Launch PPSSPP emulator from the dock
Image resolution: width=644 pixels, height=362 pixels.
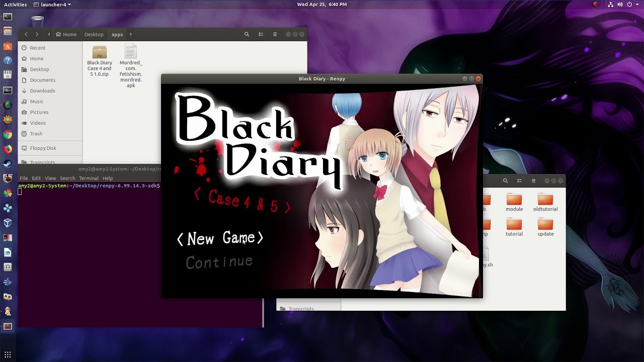(8, 208)
